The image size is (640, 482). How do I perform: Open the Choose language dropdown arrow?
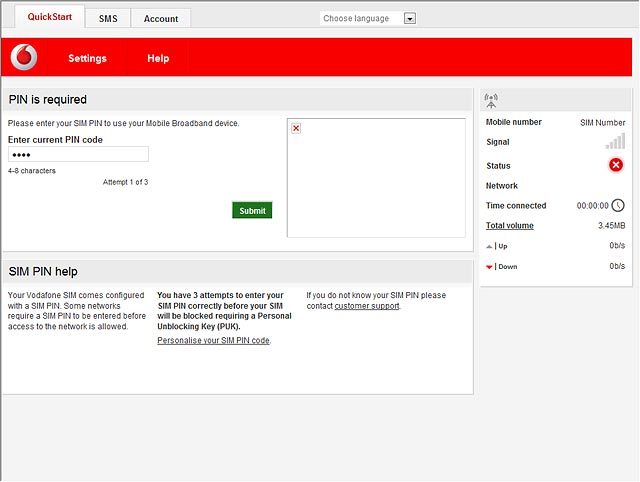[410, 18]
